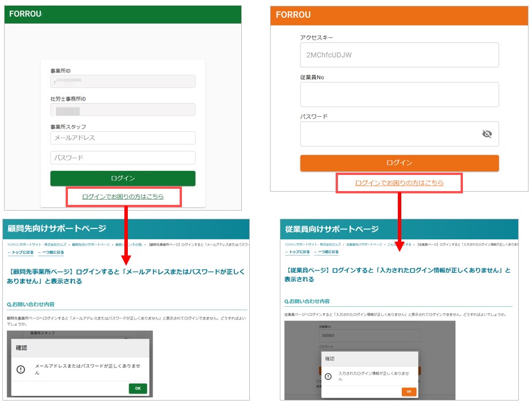Click the 事業所ID field in green login form

click(x=123, y=81)
